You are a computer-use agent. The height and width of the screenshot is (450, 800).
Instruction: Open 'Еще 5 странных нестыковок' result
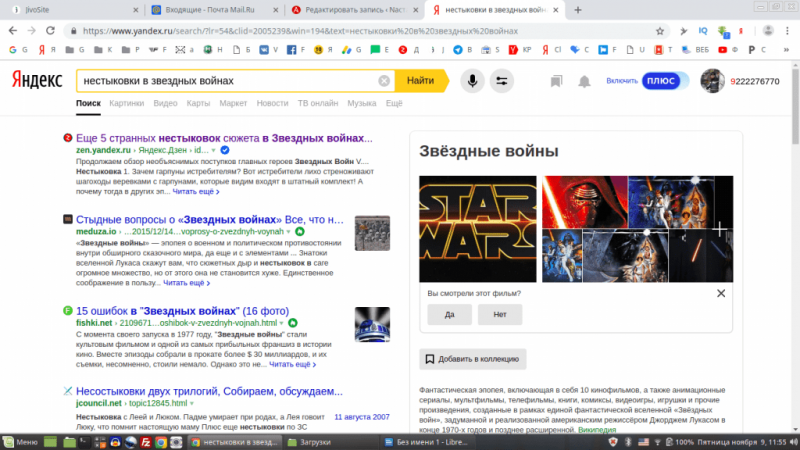tap(224, 138)
